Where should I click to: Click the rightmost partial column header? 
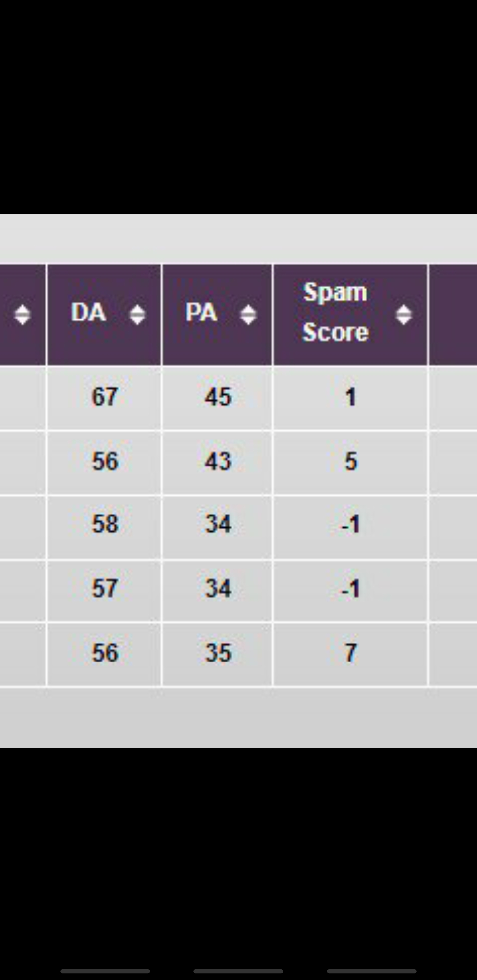(453, 315)
